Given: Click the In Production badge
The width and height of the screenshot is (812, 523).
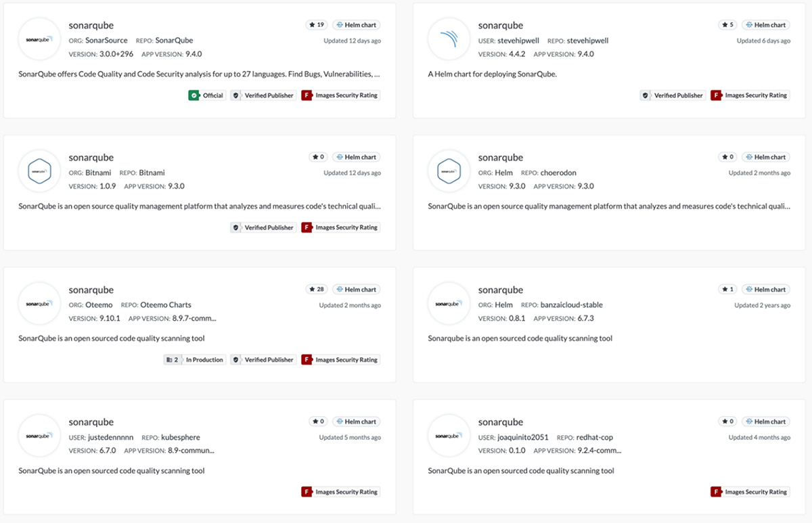Looking at the screenshot, I should [x=194, y=360].
